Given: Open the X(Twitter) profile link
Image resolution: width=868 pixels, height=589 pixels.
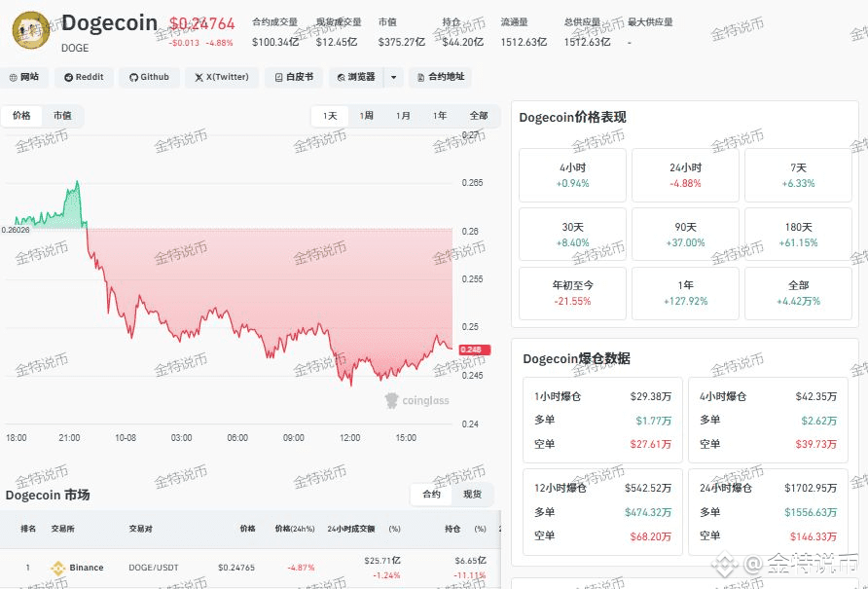Looking at the screenshot, I should 222,77.
